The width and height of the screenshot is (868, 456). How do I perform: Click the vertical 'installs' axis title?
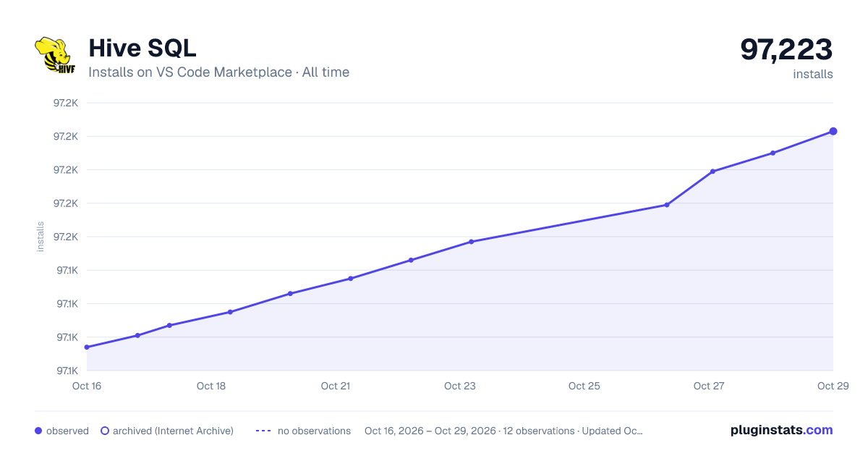coord(41,237)
